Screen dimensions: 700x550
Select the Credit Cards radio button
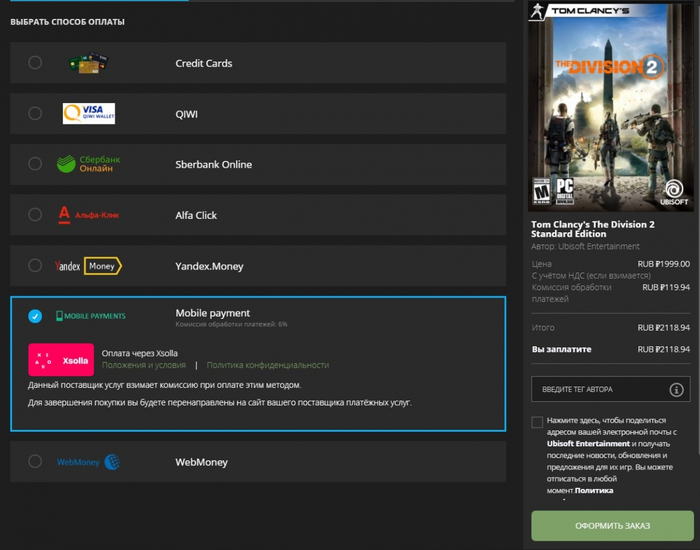35,62
